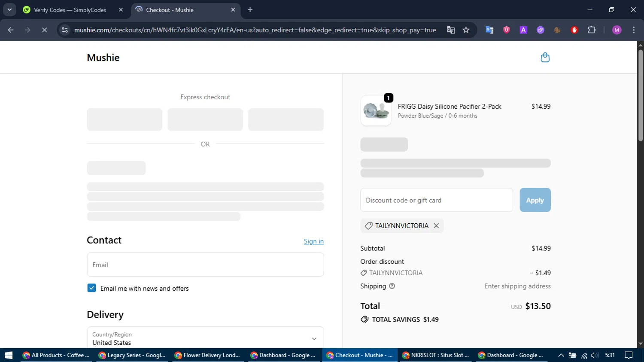Click the TOTAL SAVINGS $1.49 text
Viewport: 644px width, 362px height.
405,319
